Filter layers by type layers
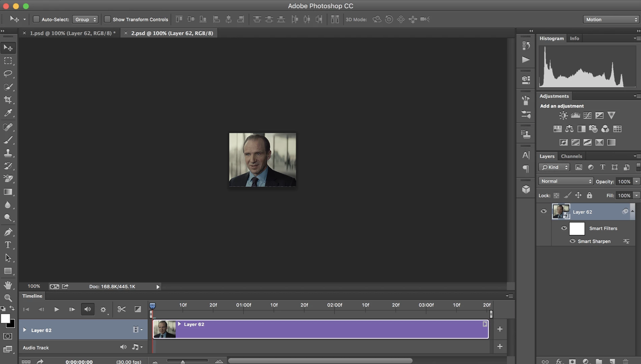641x364 pixels. (x=603, y=167)
